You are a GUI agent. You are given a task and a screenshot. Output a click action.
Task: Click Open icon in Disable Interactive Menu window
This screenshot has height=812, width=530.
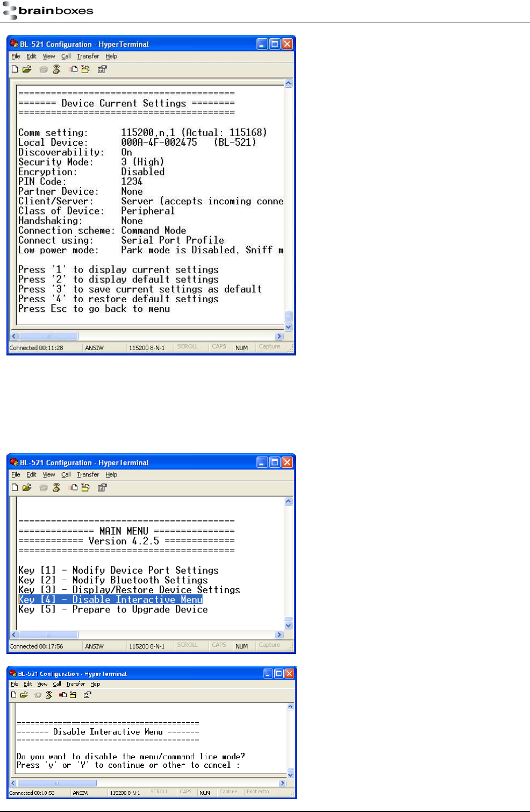(x=24, y=695)
